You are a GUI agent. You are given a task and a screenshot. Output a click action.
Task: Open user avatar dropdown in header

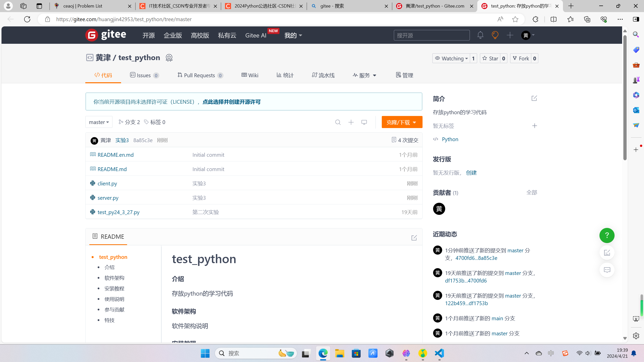(528, 35)
